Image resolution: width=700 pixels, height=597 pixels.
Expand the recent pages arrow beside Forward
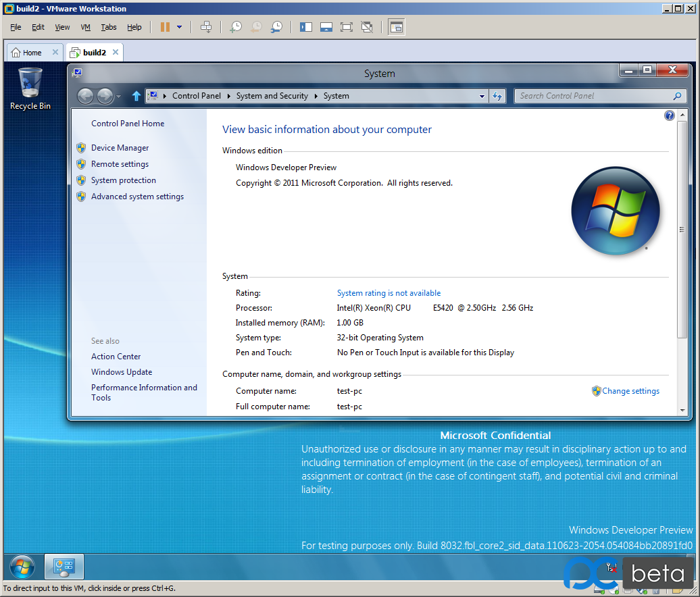click(119, 97)
